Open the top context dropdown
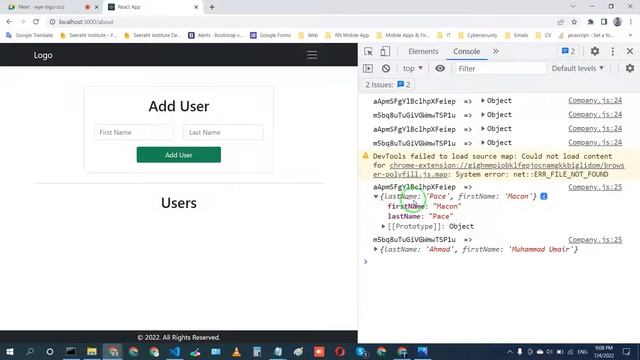This screenshot has width=640, height=360. click(413, 69)
